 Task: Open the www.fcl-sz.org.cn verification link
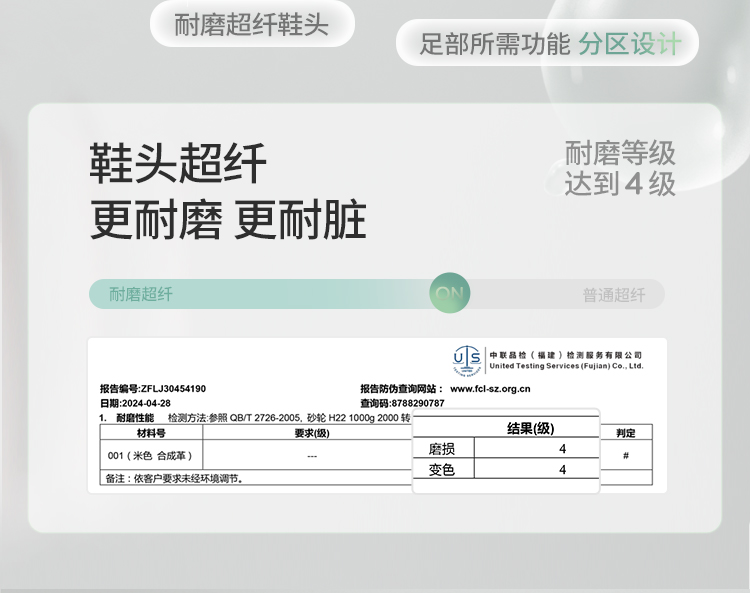[x=490, y=389]
